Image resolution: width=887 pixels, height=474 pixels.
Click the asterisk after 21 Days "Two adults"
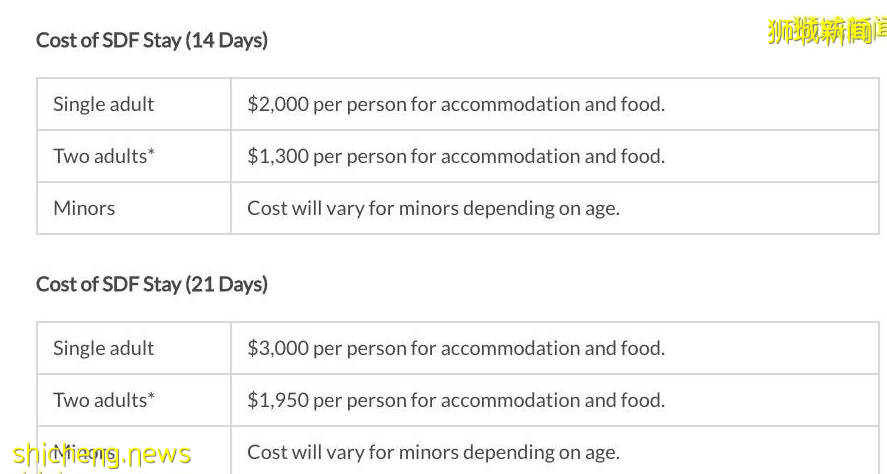tap(152, 396)
